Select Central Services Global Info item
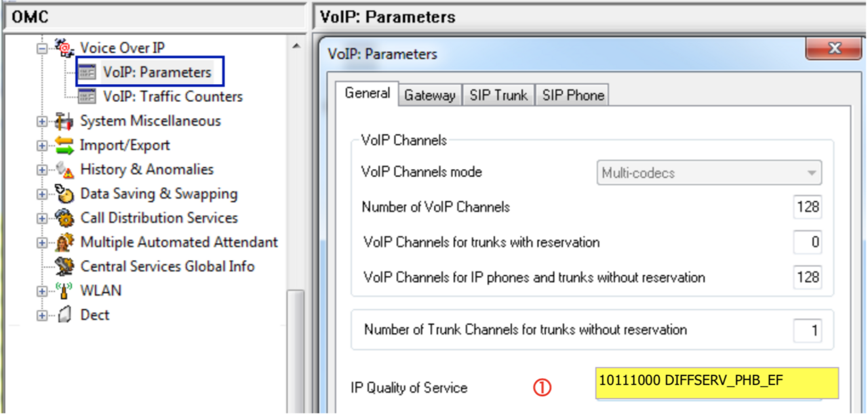The height and width of the screenshot is (416, 868). (x=167, y=266)
